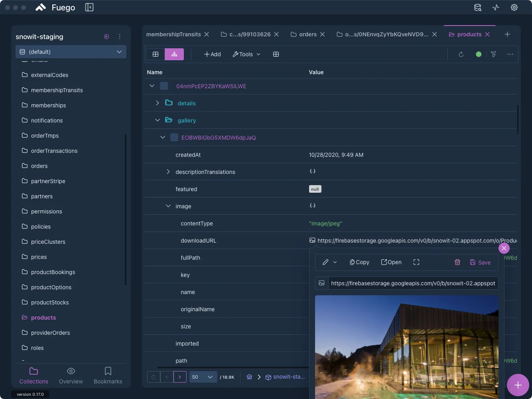This screenshot has width=532, height=399.
Task: Switch to the o...s/0NEnvqZyYbKQveNVD9... tab
Action: tap(382, 34)
